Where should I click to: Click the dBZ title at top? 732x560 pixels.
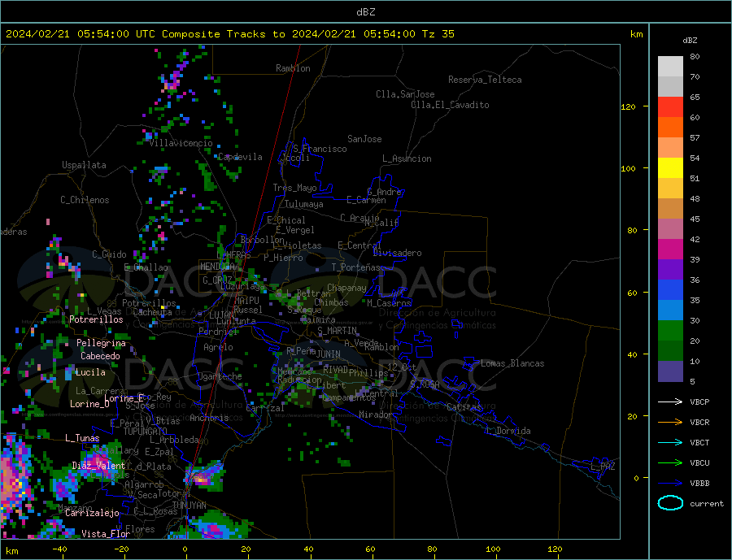click(365, 12)
